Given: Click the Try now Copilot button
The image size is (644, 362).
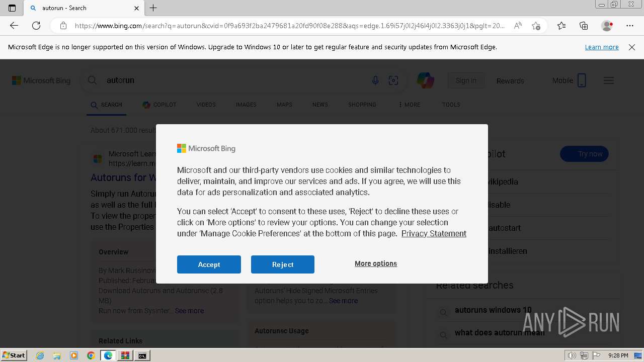Looking at the screenshot, I should [x=584, y=154].
